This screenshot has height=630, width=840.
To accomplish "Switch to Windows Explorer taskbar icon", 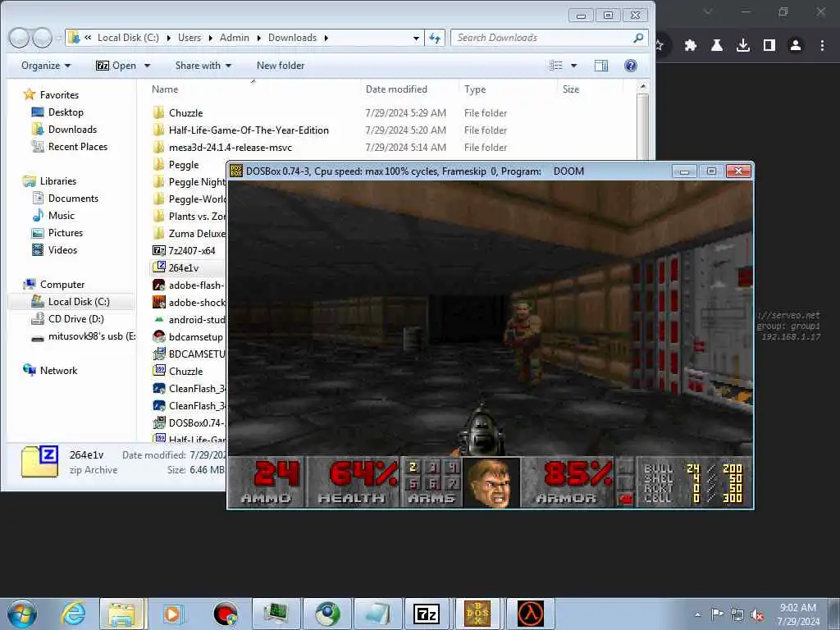I will [121, 614].
